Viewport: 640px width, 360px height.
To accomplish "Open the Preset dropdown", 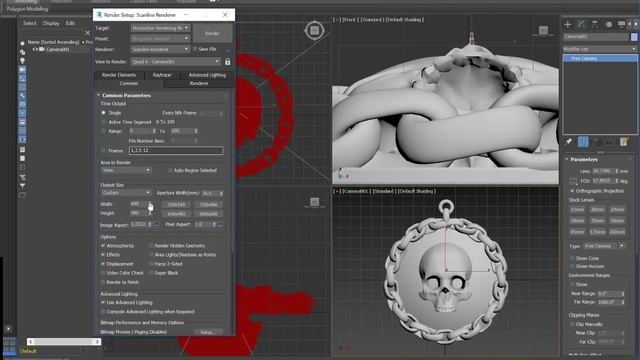I will click(x=160, y=39).
